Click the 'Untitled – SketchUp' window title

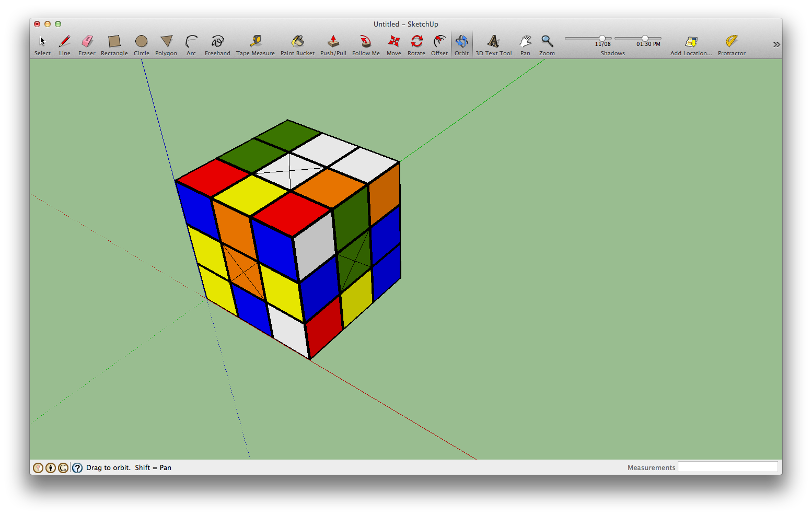[x=406, y=24]
